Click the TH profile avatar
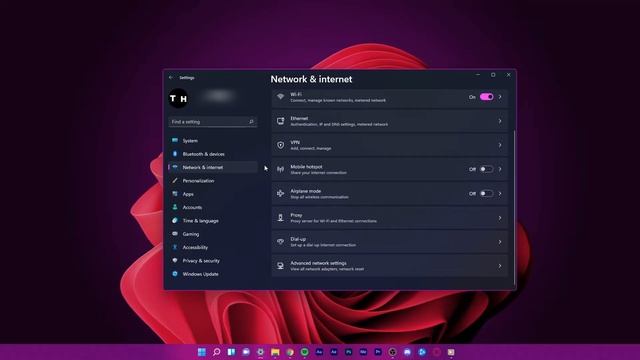This screenshot has height=360, width=640. [178, 98]
